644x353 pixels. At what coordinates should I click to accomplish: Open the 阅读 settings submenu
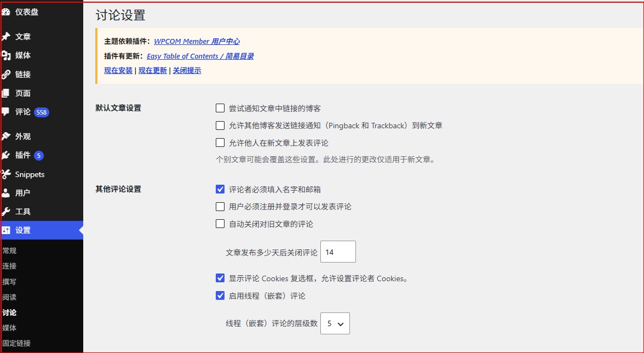tap(9, 297)
